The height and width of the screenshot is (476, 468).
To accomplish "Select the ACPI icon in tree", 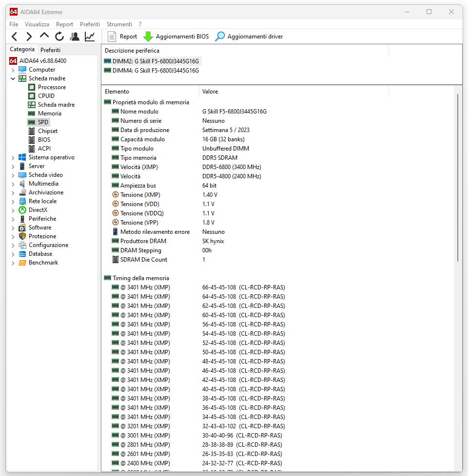I will [32, 149].
